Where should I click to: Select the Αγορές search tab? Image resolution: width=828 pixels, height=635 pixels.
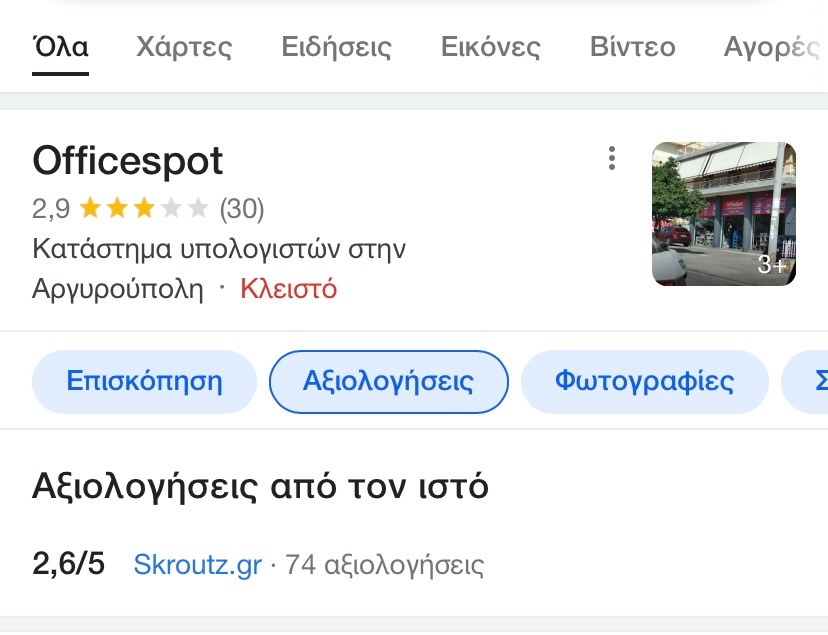[x=772, y=47]
